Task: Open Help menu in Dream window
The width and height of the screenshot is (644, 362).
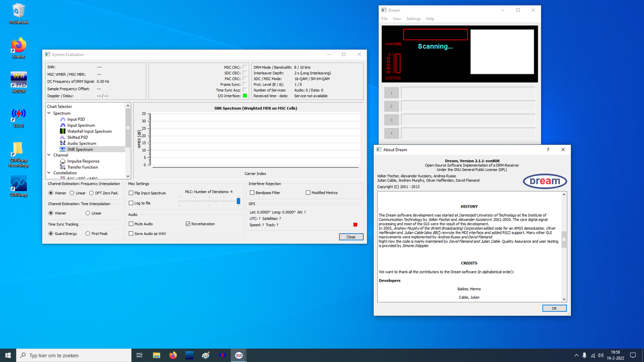Action: [x=430, y=19]
